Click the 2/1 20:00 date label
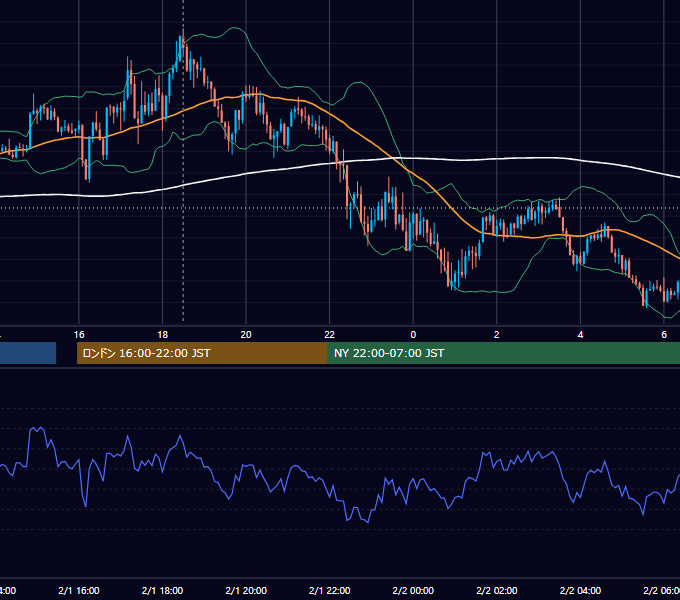 tap(246, 590)
